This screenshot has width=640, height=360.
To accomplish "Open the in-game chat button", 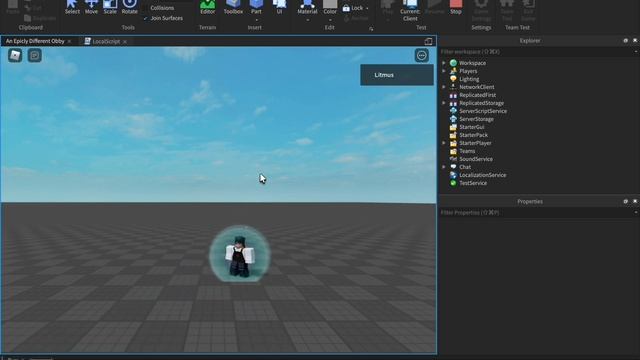I will click(x=35, y=55).
